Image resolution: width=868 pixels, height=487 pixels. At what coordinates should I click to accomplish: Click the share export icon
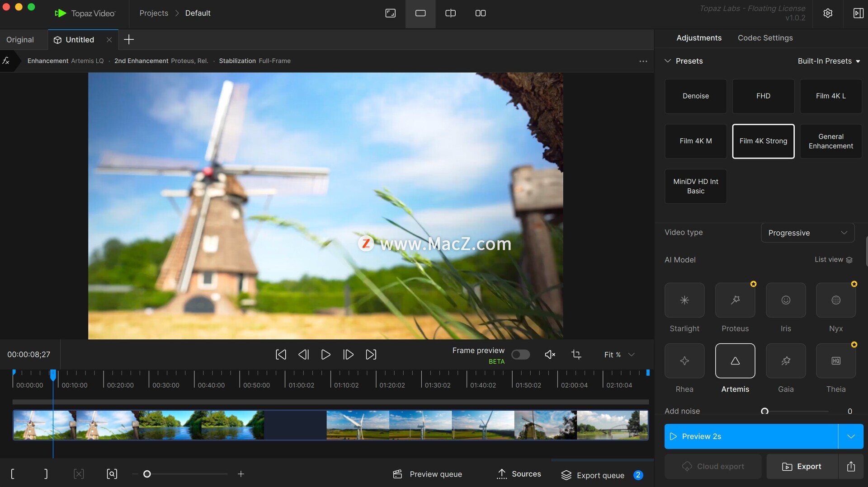pyautogui.click(x=851, y=467)
